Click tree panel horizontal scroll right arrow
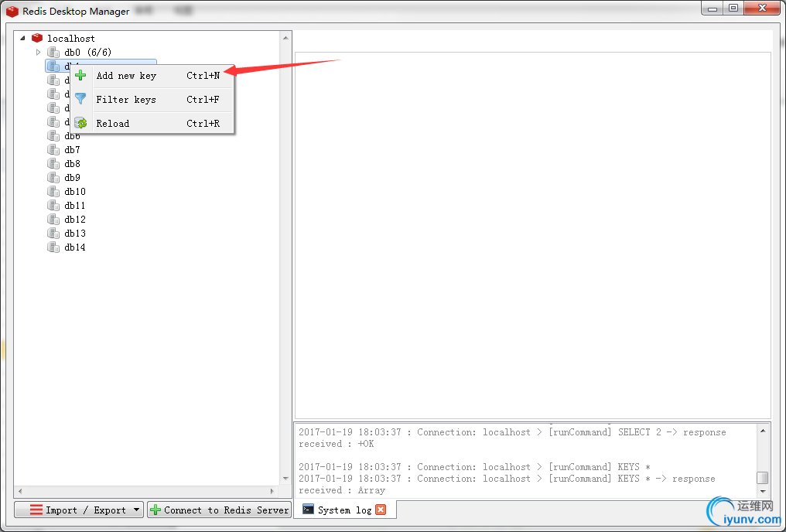This screenshot has height=532, width=786. pos(272,491)
